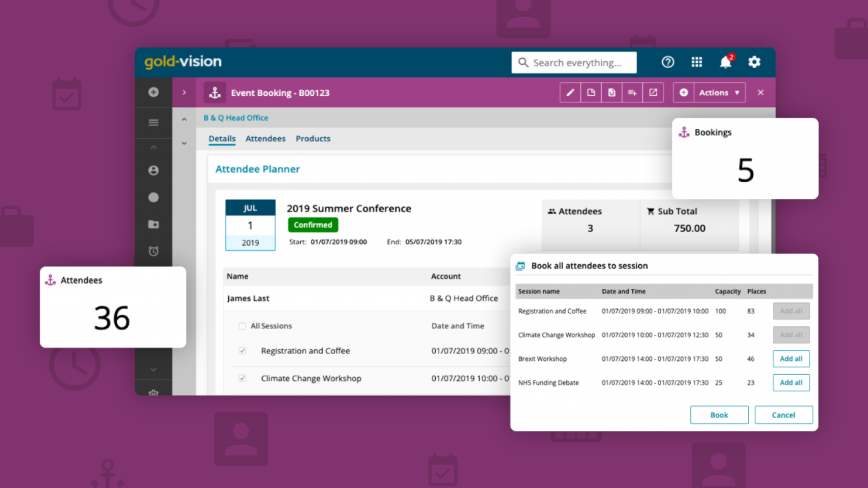
Task: Open the Word document export icon
Action: coord(611,92)
